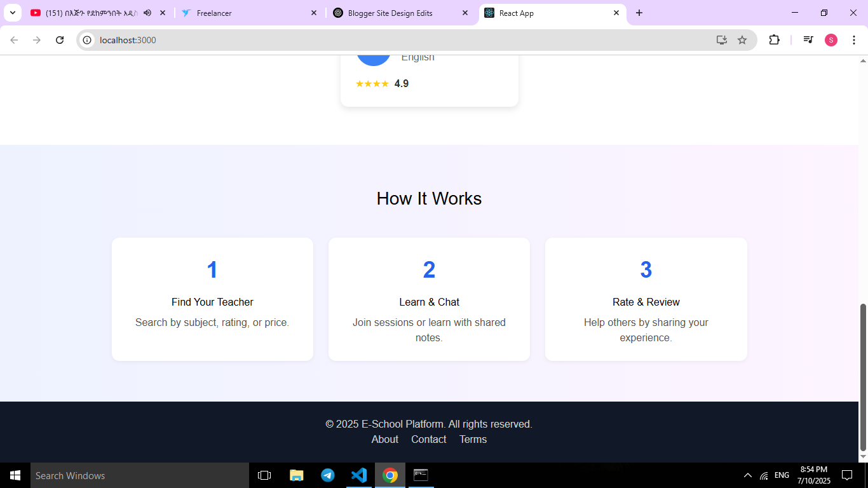Expand the tab search dropdown arrow
Viewport: 868px width, 488px height.
click(x=12, y=13)
